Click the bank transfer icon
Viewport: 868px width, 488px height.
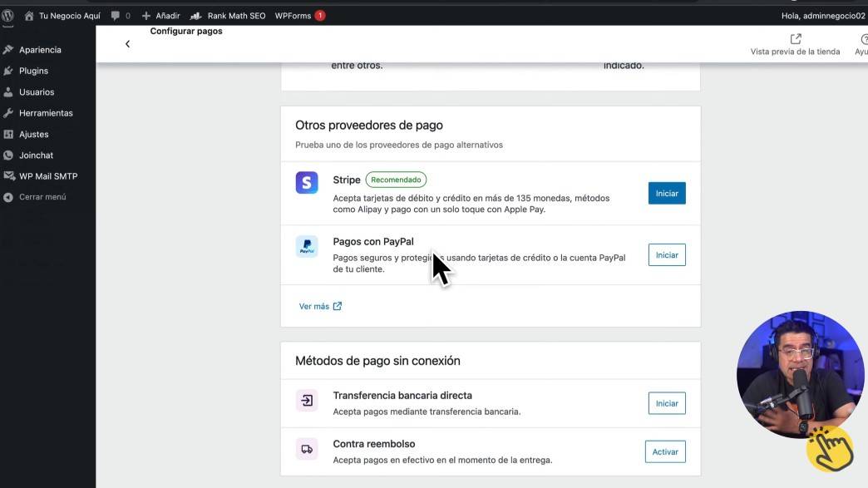[x=307, y=401]
